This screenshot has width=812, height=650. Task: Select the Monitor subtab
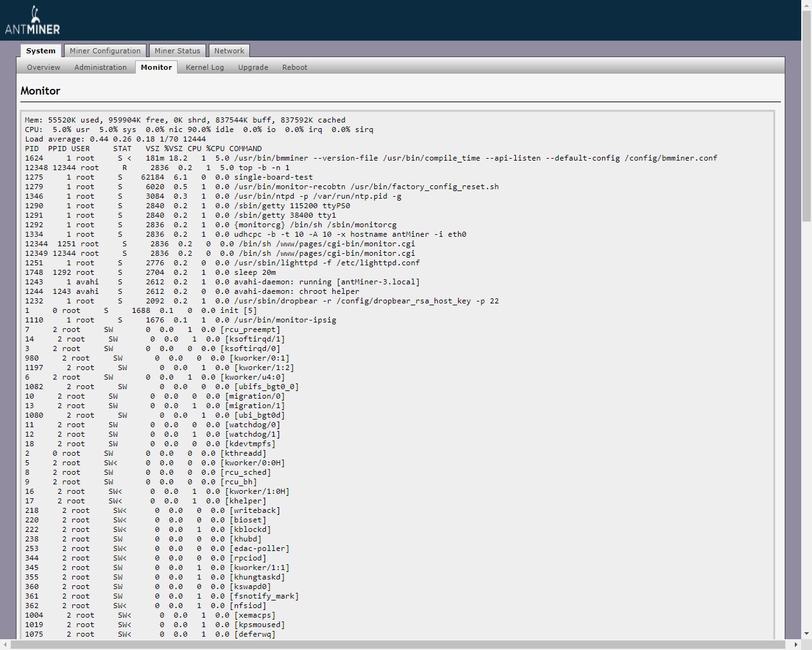[x=156, y=67]
